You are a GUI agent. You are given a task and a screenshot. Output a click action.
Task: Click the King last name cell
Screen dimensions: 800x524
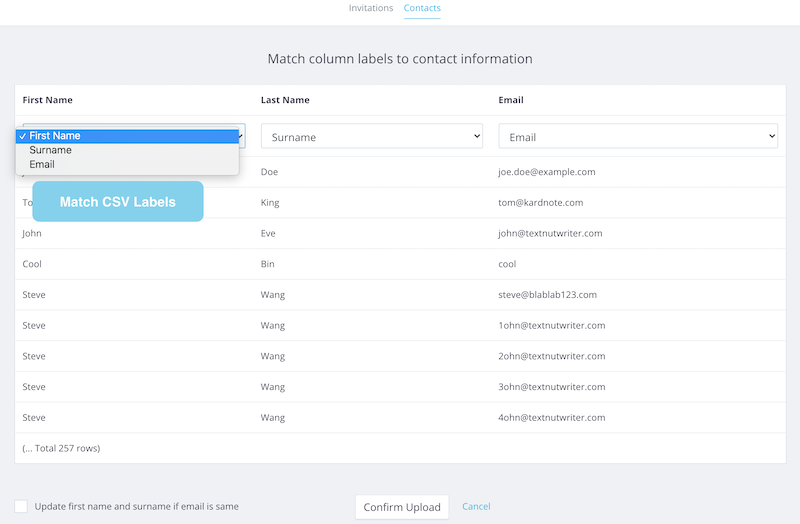pos(270,203)
